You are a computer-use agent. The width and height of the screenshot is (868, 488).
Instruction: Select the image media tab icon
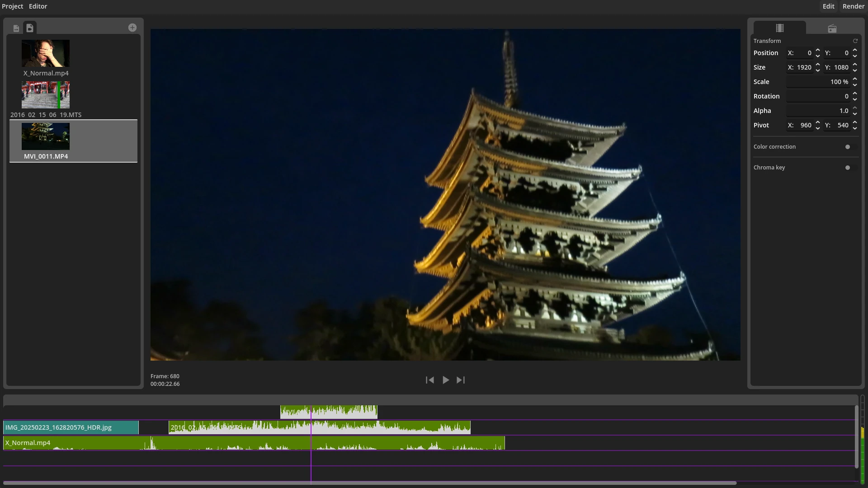[x=16, y=28]
